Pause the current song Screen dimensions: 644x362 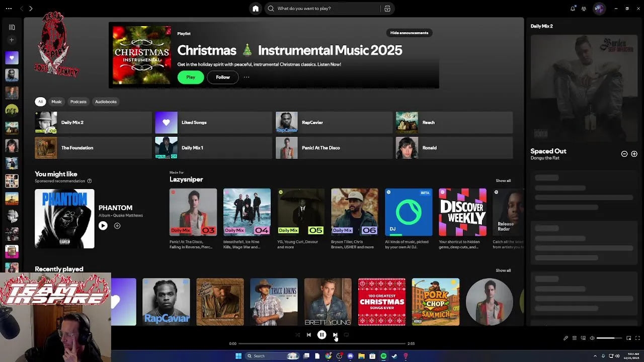pyautogui.click(x=322, y=335)
